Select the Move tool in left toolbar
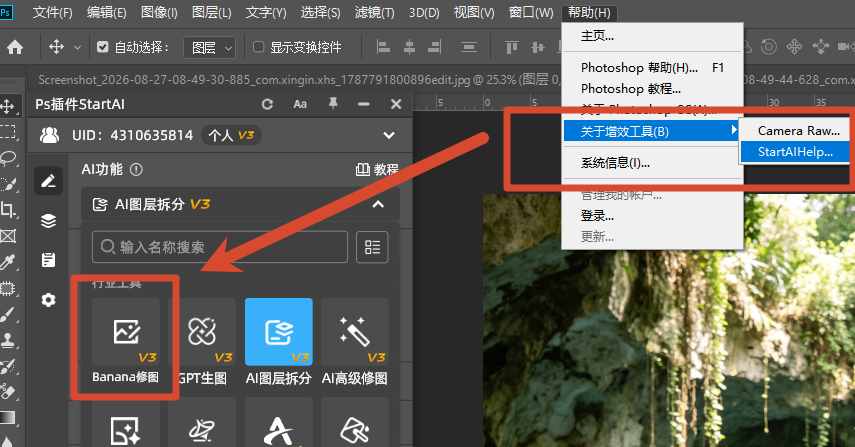Viewport: 855px width, 447px height. pos(8,106)
